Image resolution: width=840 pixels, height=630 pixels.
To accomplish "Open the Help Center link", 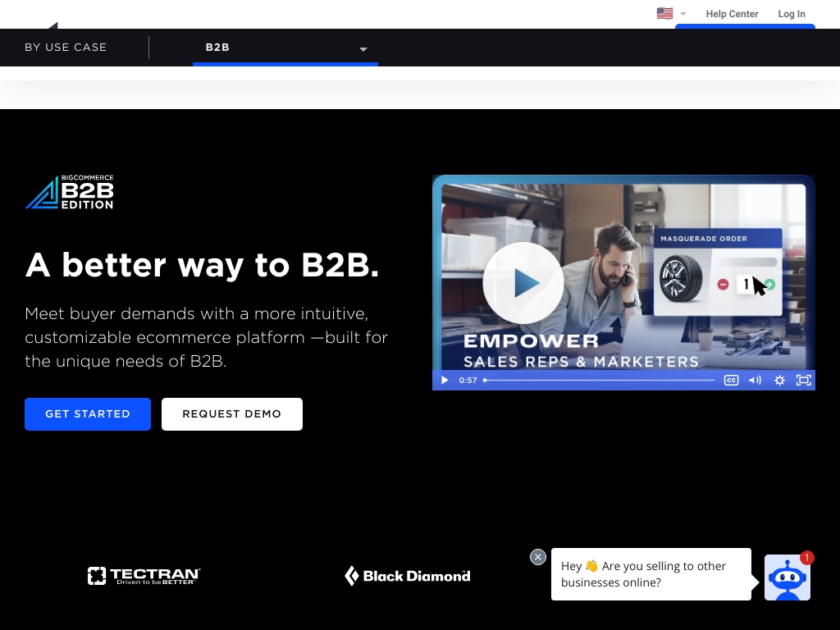I will coord(732,14).
